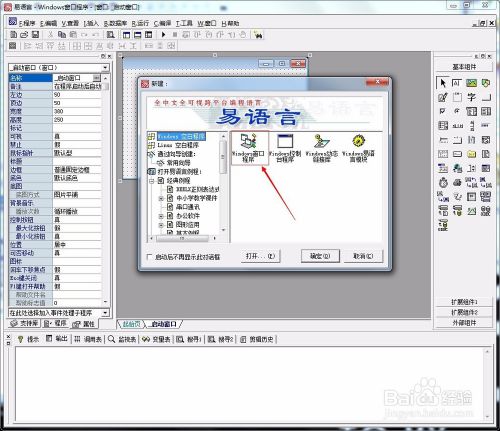Open the 外部组件 component group

tap(464, 323)
